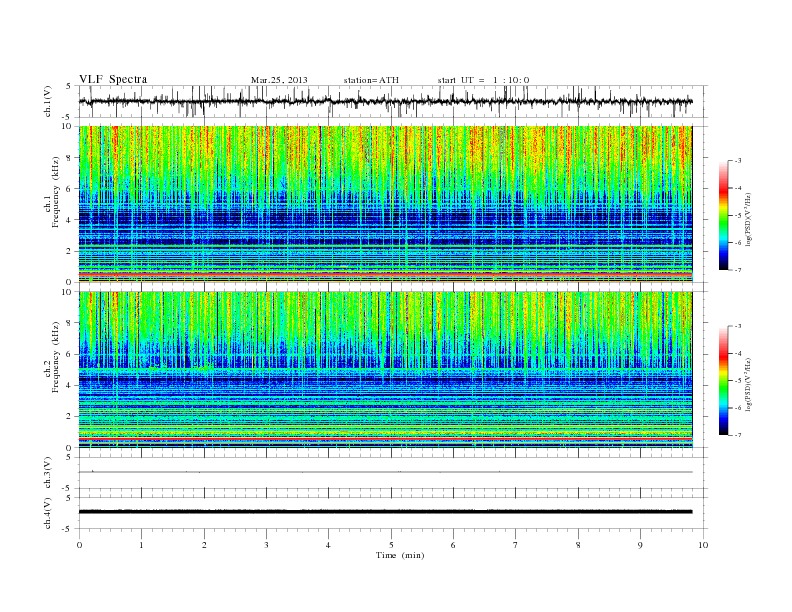Viewport: 792px width, 612px height.
Task: Select the date text "Mar.25, 2013"
Action: pos(279,80)
